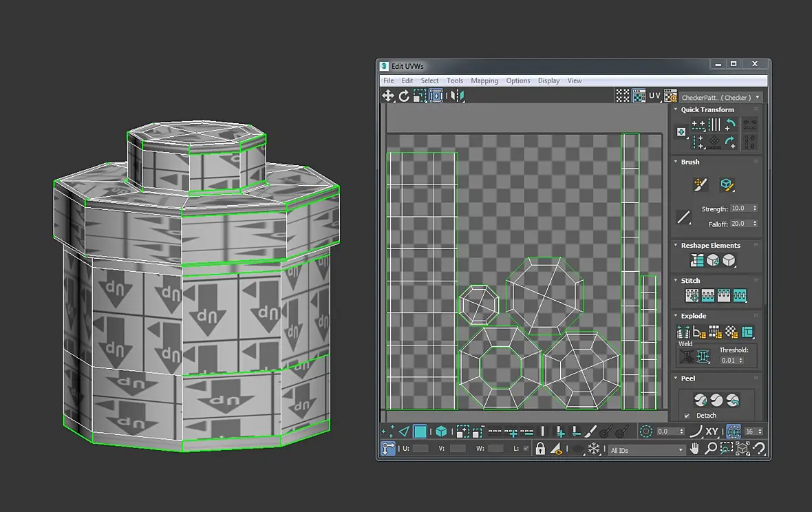Collapse the Explode rollout
The image size is (812, 512).
tap(675, 315)
